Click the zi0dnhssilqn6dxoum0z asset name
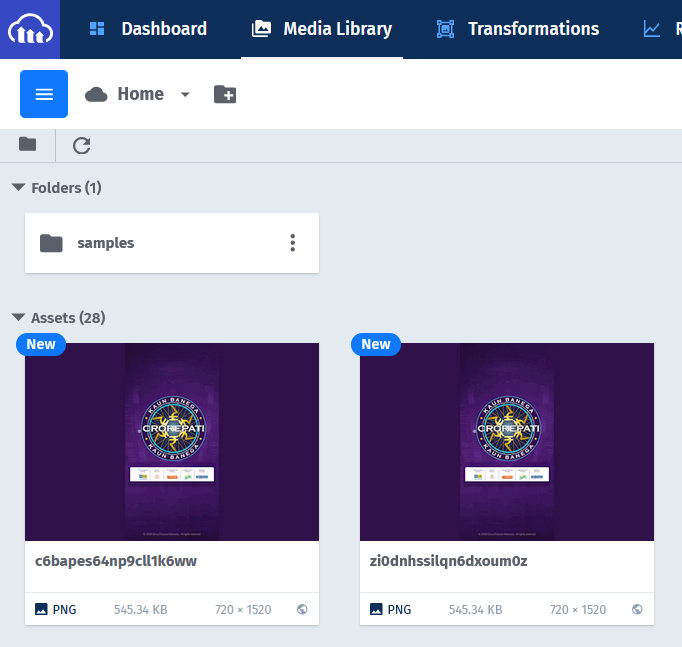The width and height of the screenshot is (682, 647). [x=448, y=561]
